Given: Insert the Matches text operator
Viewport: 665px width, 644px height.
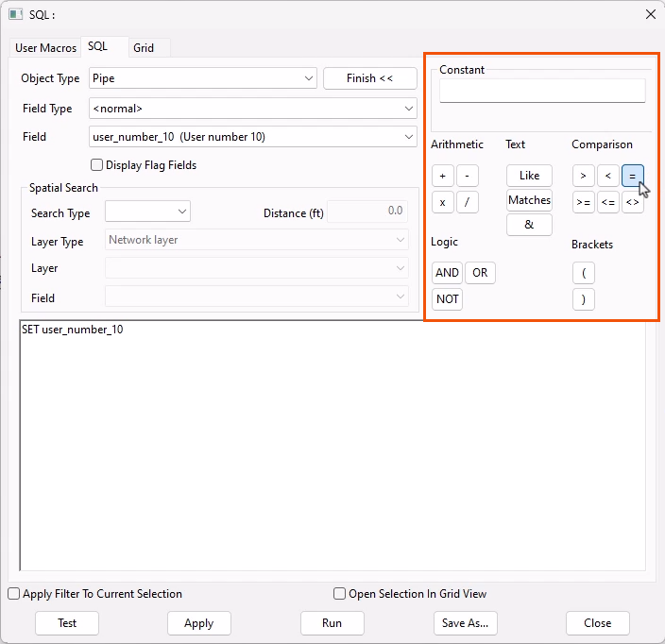Looking at the screenshot, I should (529, 200).
